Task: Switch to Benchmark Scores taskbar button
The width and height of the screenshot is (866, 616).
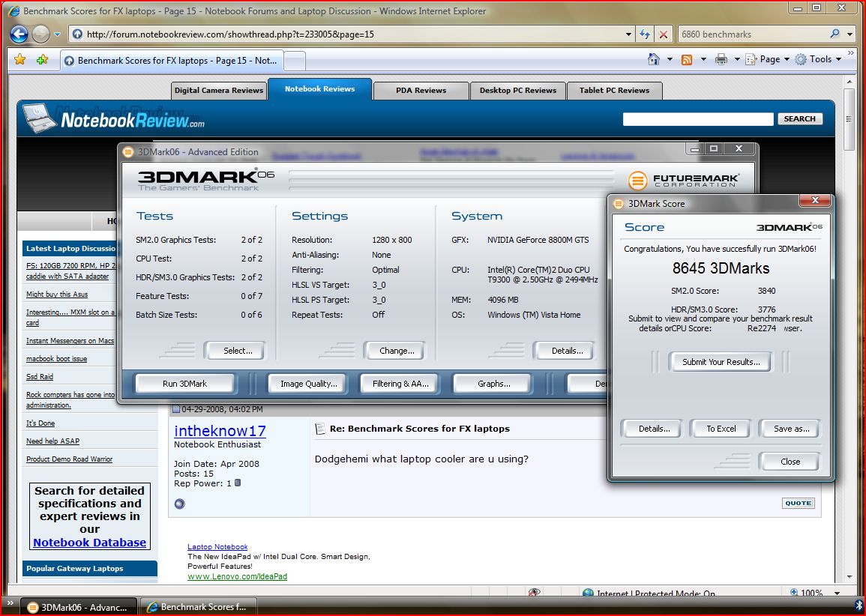Action: (x=198, y=606)
